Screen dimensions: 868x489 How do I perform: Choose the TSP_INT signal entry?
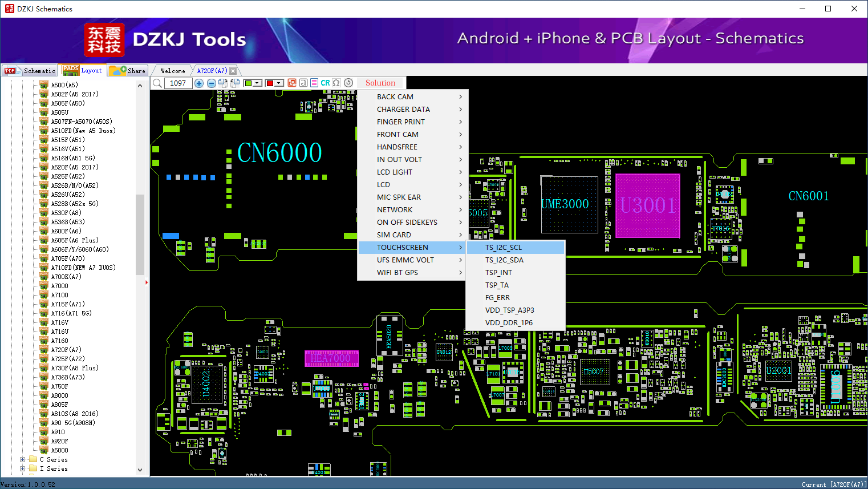pyautogui.click(x=516, y=273)
